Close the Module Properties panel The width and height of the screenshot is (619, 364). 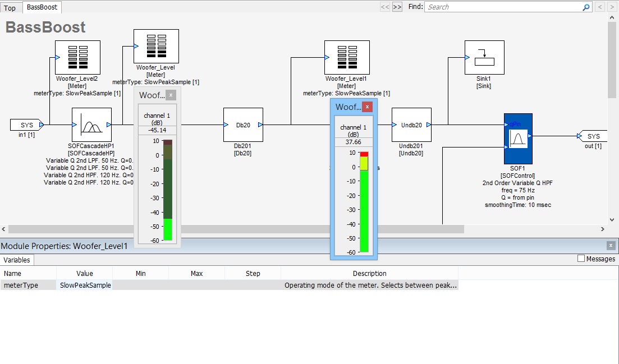coord(611,245)
